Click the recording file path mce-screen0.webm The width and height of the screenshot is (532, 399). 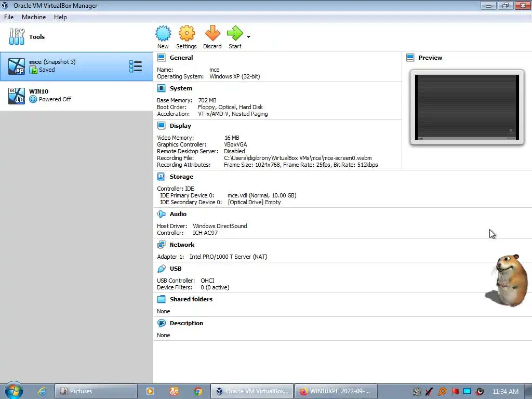pyautogui.click(x=298, y=158)
